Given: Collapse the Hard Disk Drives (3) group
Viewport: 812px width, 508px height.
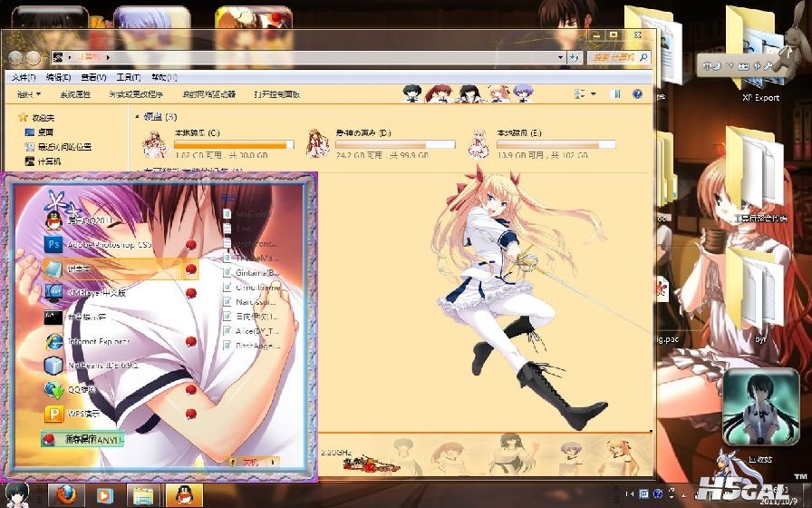Looking at the screenshot, I should [137, 117].
